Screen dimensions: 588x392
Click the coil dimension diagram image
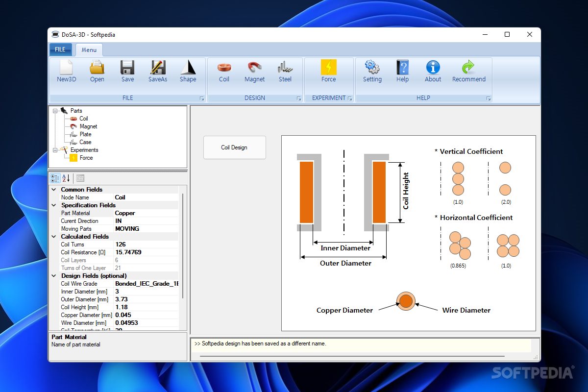click(408, 233)
